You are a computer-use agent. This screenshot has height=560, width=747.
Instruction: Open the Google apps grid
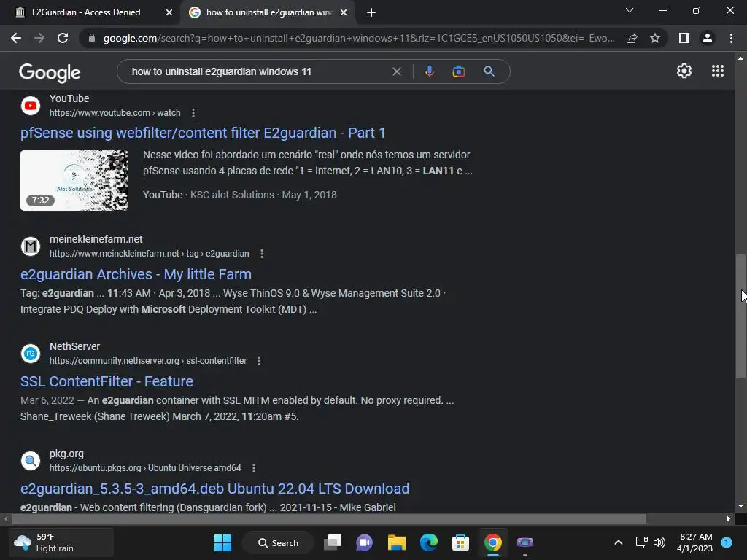(718, 71)
